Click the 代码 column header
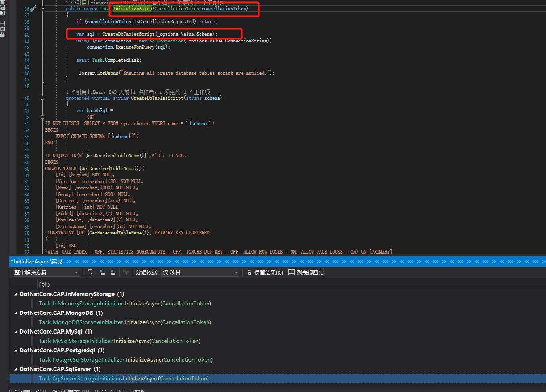The image size is (546, 392). click(x=44, y=284)
